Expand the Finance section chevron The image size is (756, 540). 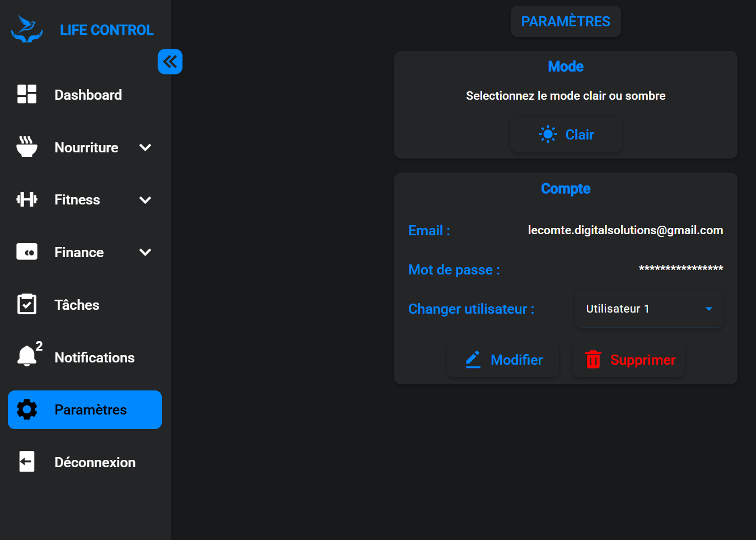tap(145, 252)
